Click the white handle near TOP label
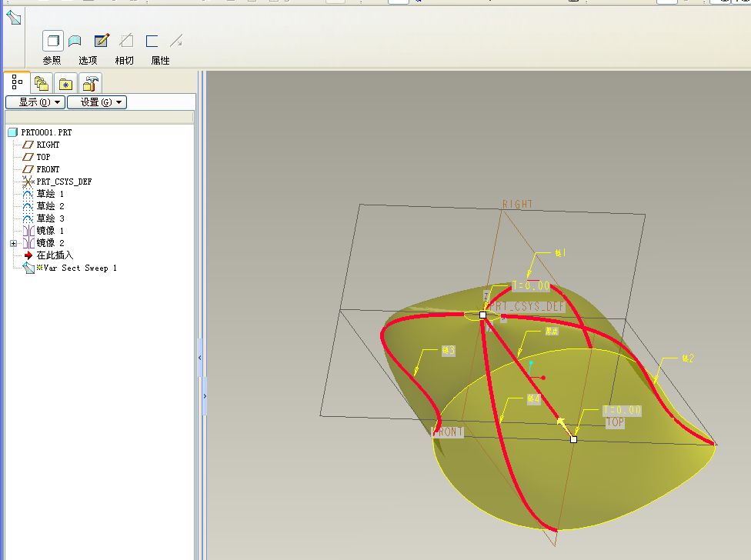Screen dimensions: 751x560 tap(573, 439)
